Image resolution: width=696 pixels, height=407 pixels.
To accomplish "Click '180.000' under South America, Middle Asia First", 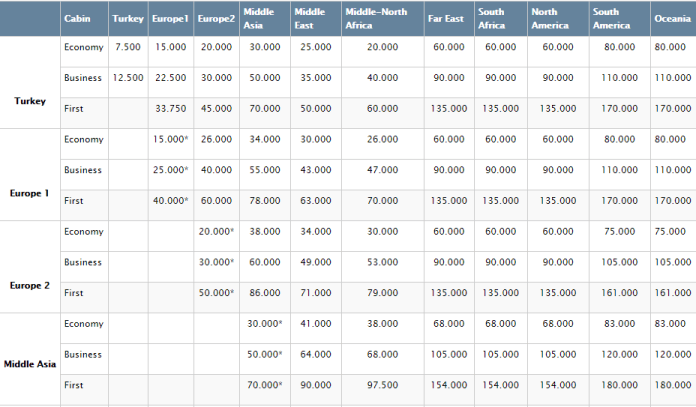I will point(620,385).
